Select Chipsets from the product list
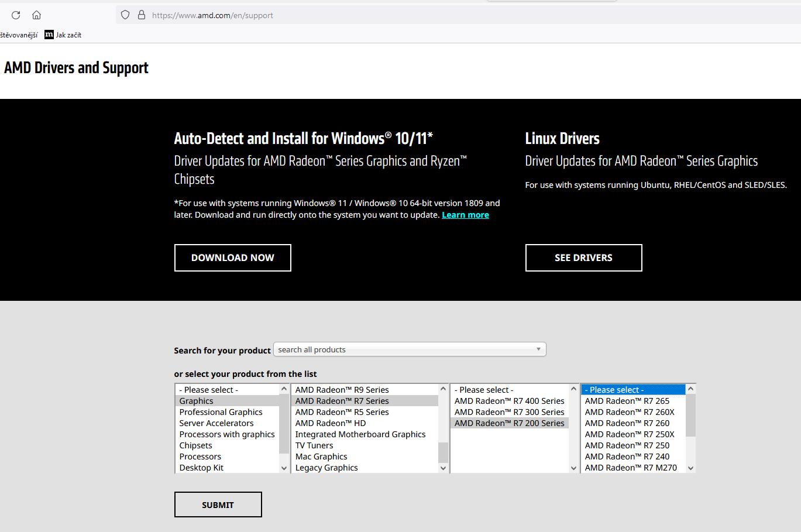Screen dimensions: 801x532 coord(195,445)
